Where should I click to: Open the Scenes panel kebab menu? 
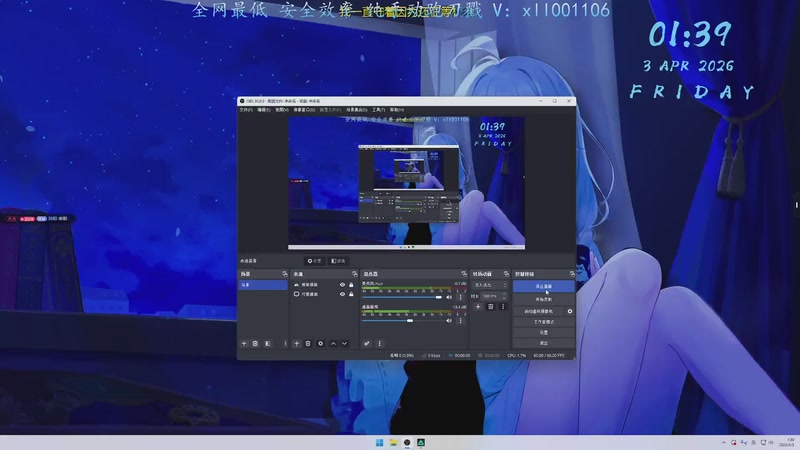[285, 343]
